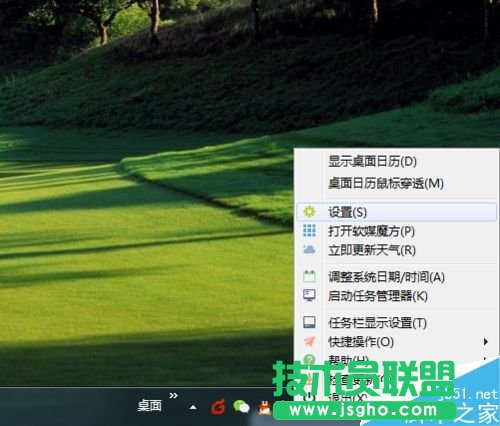The width and height of the screenshot is (500, 426).
Task: Click the monitor task manager icon
Action: point(309,295)
